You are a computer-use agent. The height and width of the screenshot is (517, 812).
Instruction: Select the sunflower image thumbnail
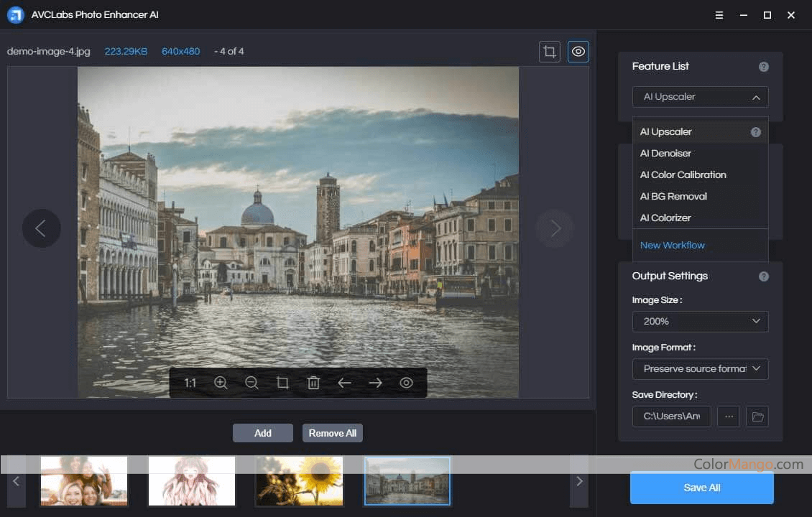(299, 480)
